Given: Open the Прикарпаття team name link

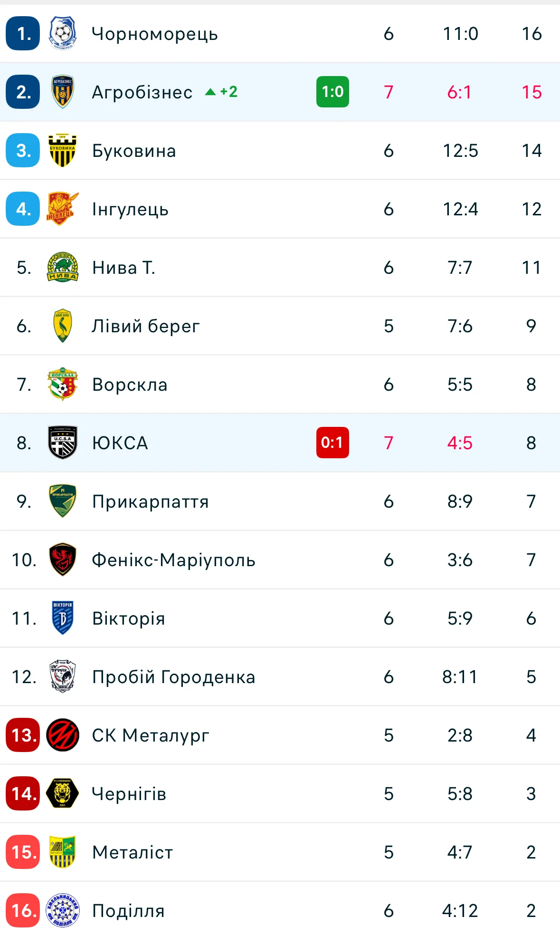Looking at the screenshot, I should 150,502.
